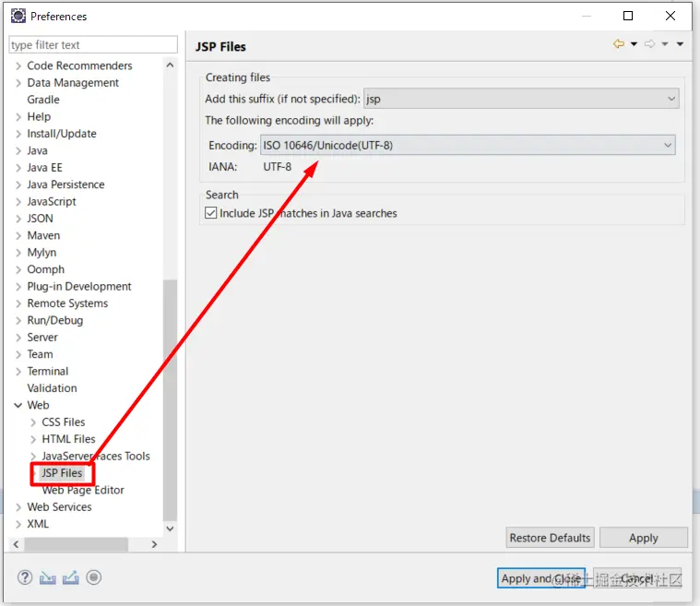Expand the Maven node
Viewport: 700px width, 606px height.
click(x=18, y=236)
